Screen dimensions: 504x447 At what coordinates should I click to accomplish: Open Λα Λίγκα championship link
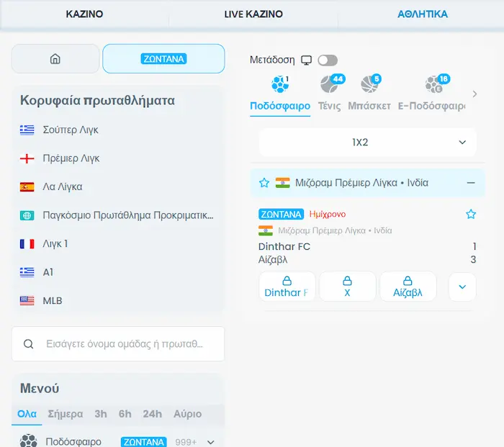[63, 186]
